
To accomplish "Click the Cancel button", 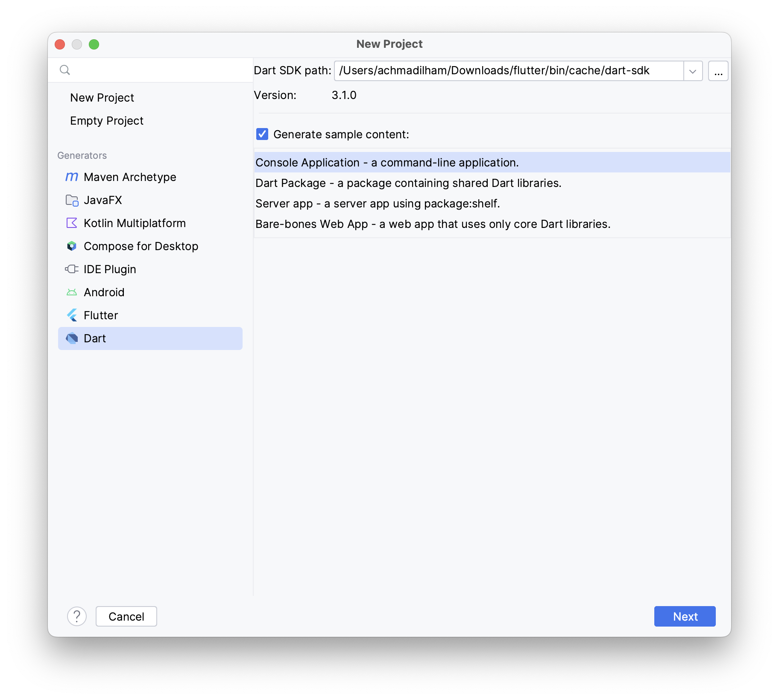I will (x=126, y=616).
